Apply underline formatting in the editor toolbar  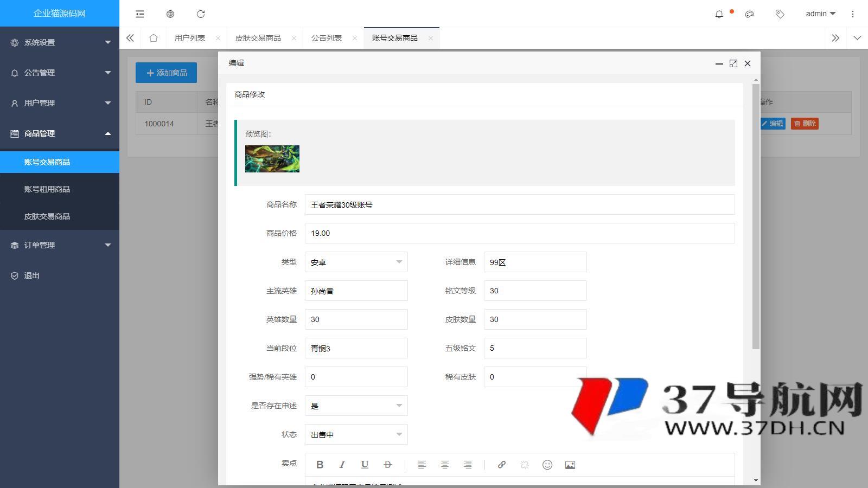[365, 465]
